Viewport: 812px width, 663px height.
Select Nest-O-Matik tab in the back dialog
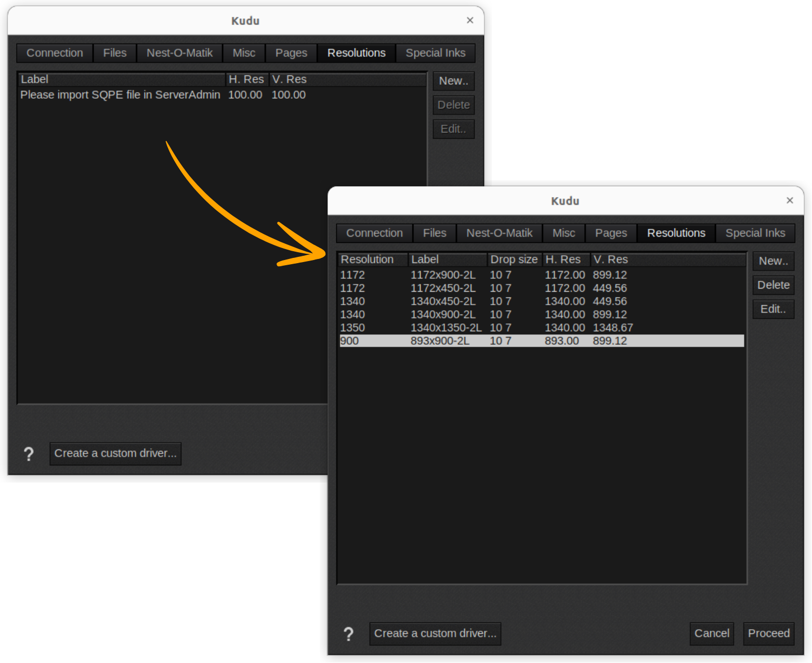[x=179, y=53]
